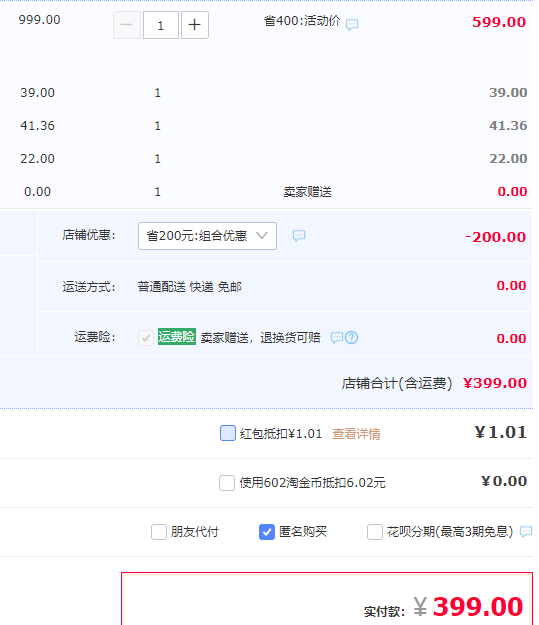Image resolution: width=539 pixels, height=625 pixels.
Task: Click the plus quantity button
Action: coord(195,25)
